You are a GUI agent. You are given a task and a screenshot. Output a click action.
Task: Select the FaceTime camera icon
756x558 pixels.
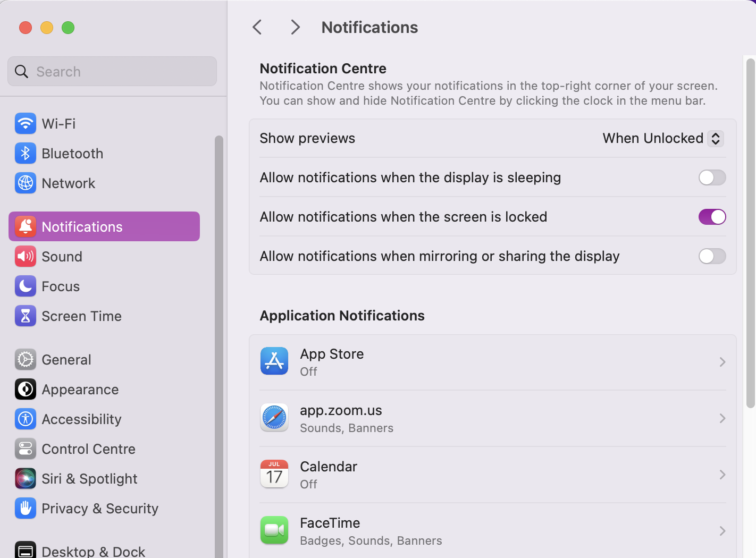tap(274, 530)
